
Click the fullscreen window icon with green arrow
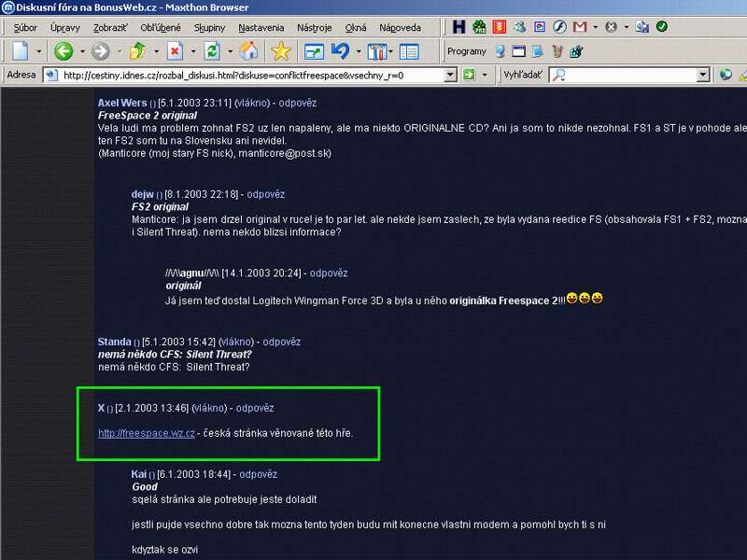314,51
